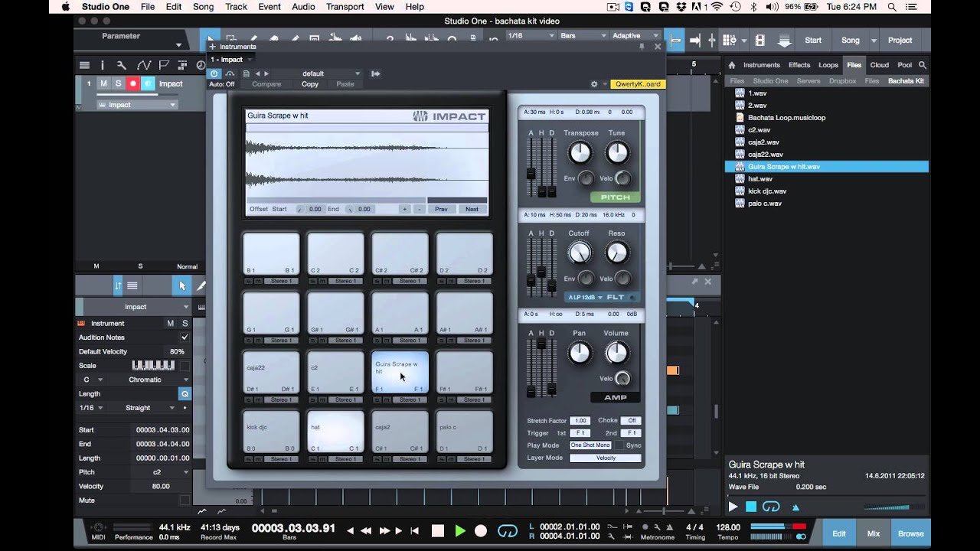Click the track list view icon
This screenshot has width=980, height=551.
tap(84, 65)
